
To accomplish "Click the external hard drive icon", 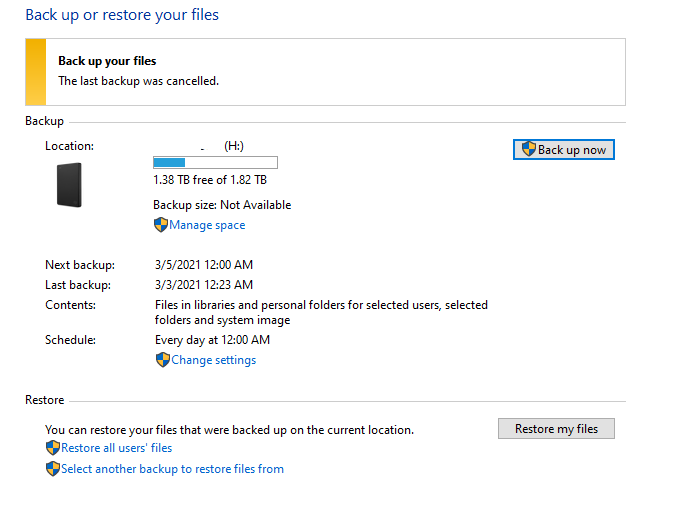I will click(69, 185).
